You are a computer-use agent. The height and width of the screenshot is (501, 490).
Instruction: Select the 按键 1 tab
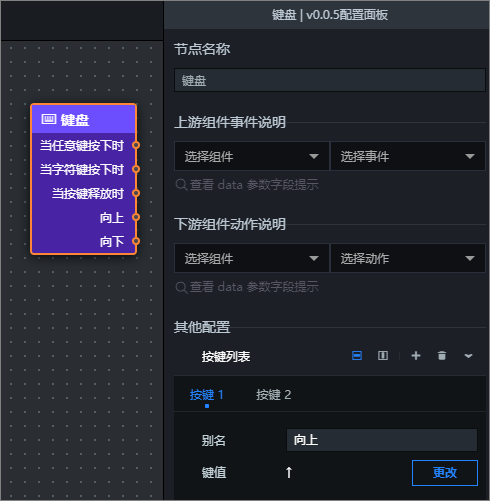[206, 395]
